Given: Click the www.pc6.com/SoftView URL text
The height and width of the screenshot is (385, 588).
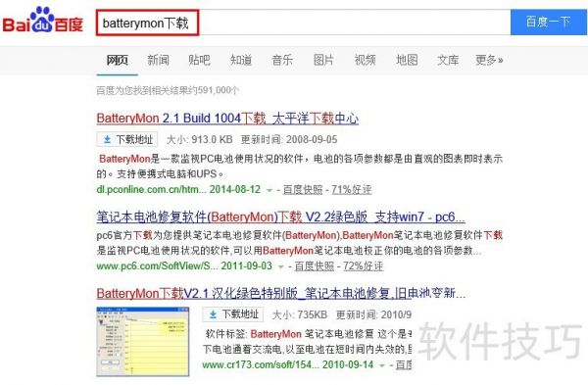Looking at the screenshot, I should point(157,265).
